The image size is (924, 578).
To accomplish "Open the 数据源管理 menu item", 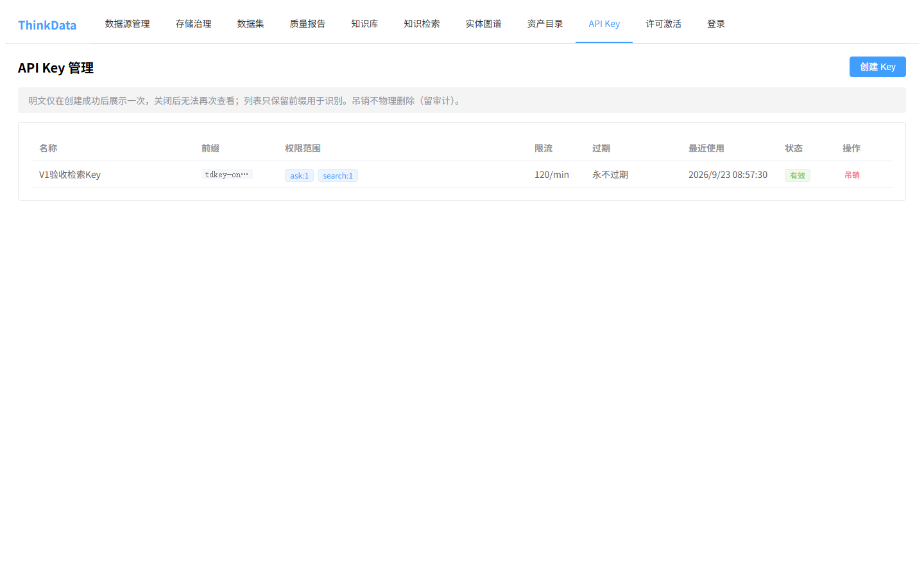I will click(x=127, y=24).
